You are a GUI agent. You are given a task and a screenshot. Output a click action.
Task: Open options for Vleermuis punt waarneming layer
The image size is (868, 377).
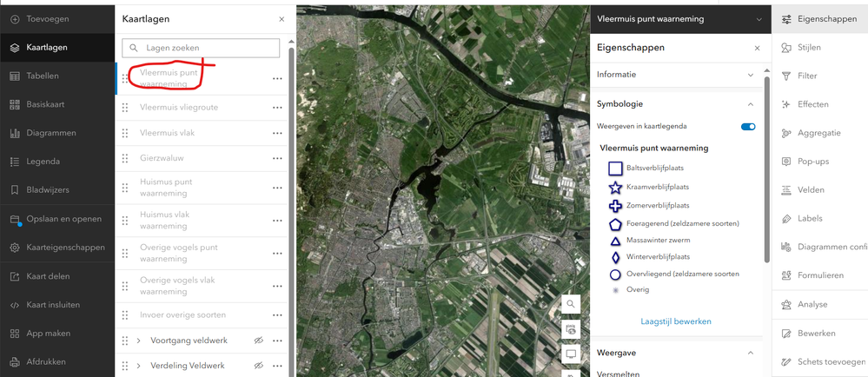pos(277,78)
